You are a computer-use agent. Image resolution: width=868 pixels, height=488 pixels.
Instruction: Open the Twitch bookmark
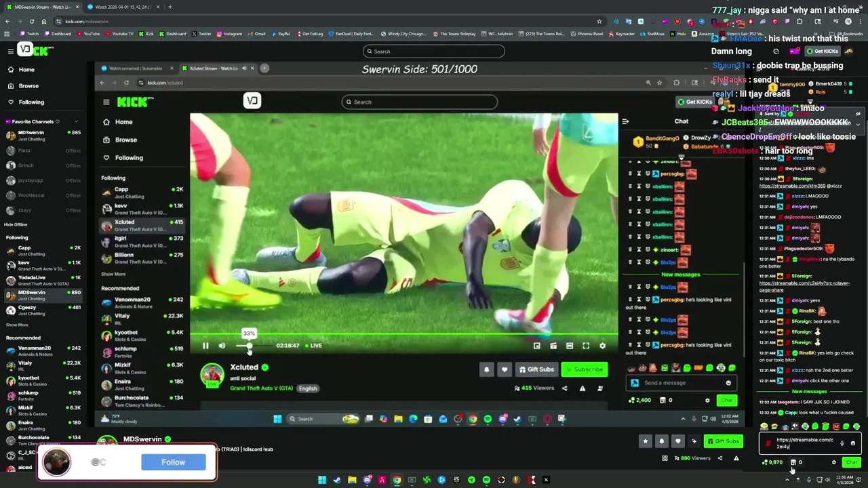point(29,34)
